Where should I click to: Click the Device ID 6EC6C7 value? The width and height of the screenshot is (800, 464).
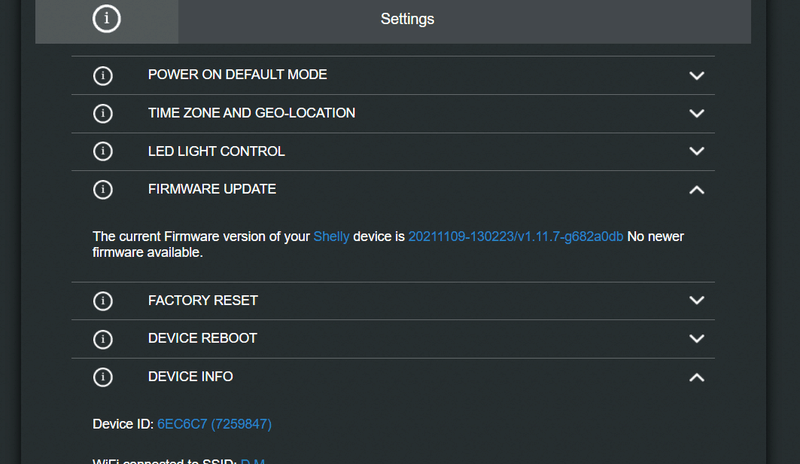214,424
